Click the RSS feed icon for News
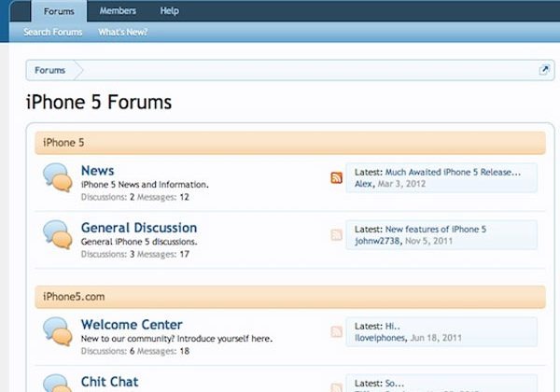The width and height of the screenshot is (560, 392). pyautogui.click(x=336, y=177)
